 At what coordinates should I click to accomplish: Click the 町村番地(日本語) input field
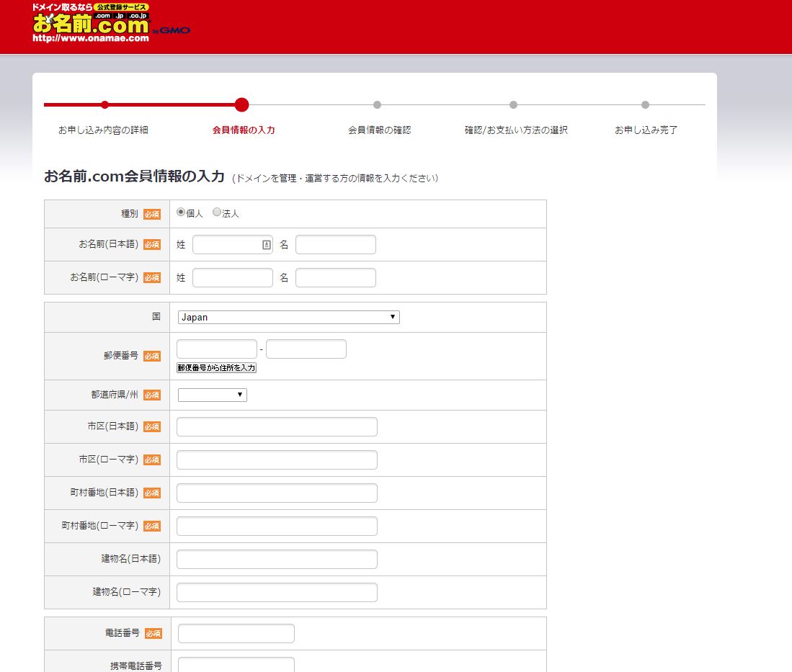pos(277,493)
